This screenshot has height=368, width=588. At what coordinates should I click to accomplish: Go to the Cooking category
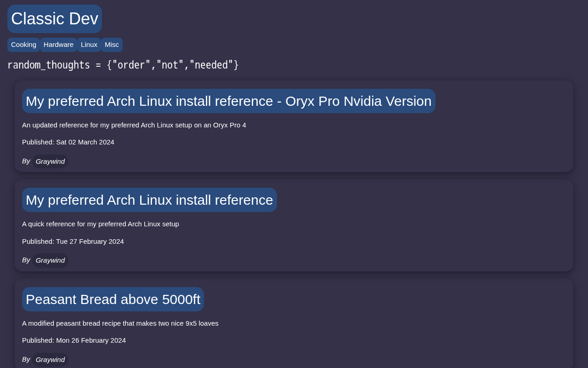pos(23,45)
